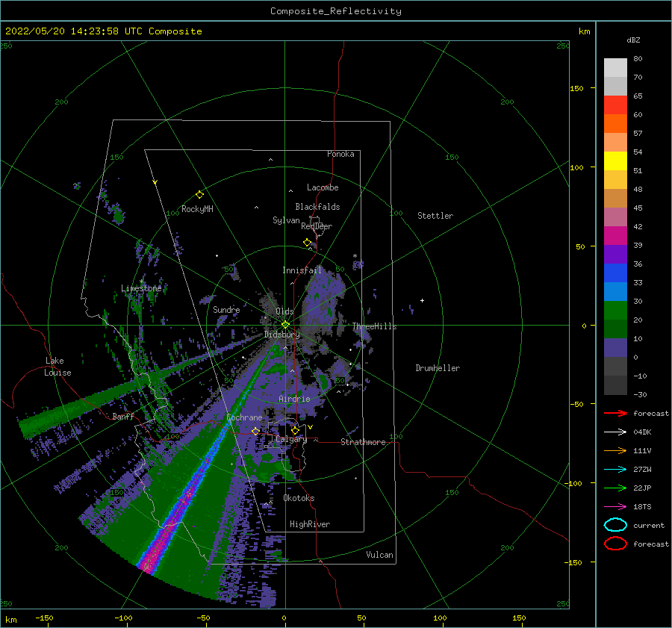Select the Sundre label

[x=226, y=309]
